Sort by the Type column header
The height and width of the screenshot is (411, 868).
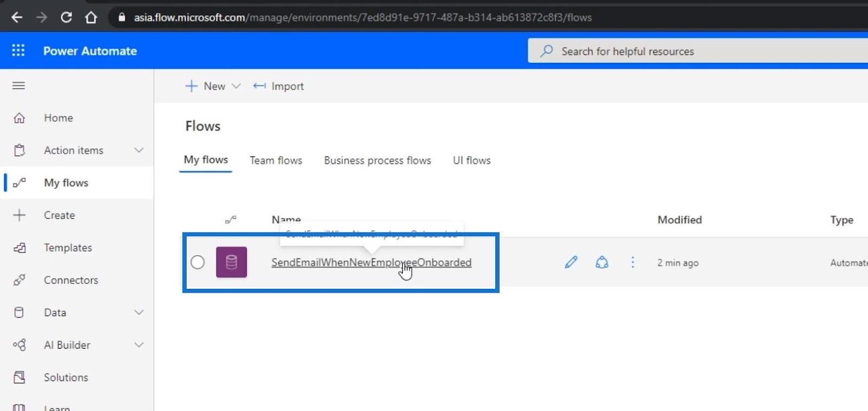point(841,220)
